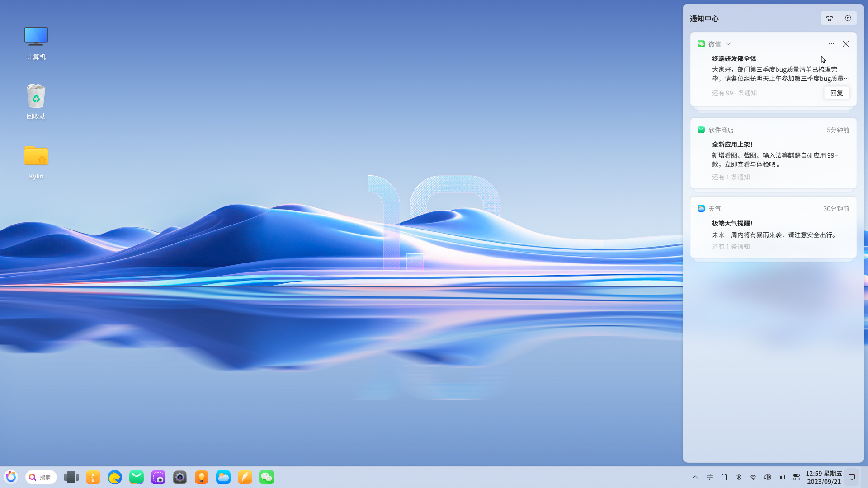Viewport: 868px width, 488px height.
Task: Click 还有 1 条通知 under 软件商店
Action: pyautogui.click(x=731, y=177)
